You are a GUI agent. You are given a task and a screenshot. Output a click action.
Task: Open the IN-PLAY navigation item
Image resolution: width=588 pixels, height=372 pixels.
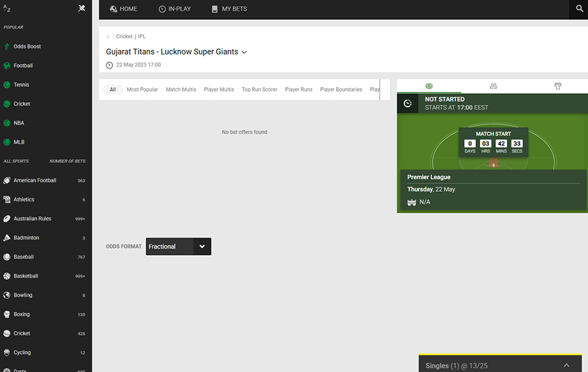[174, 9]
